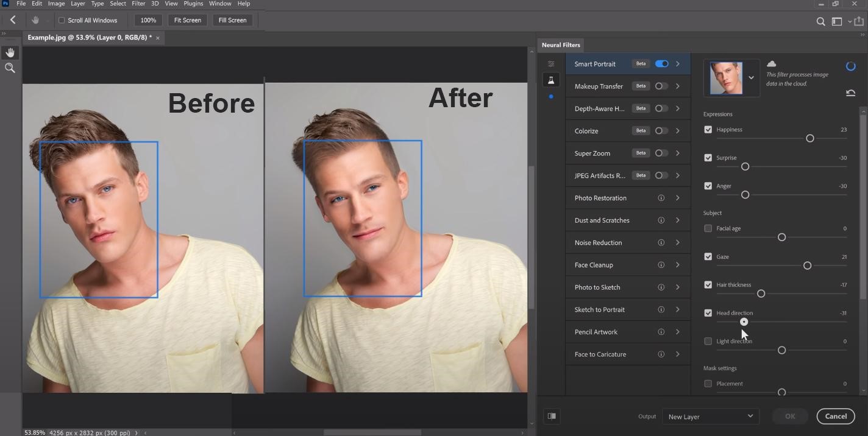
Task: Open the Filter menu
Action: coord(138,4)
